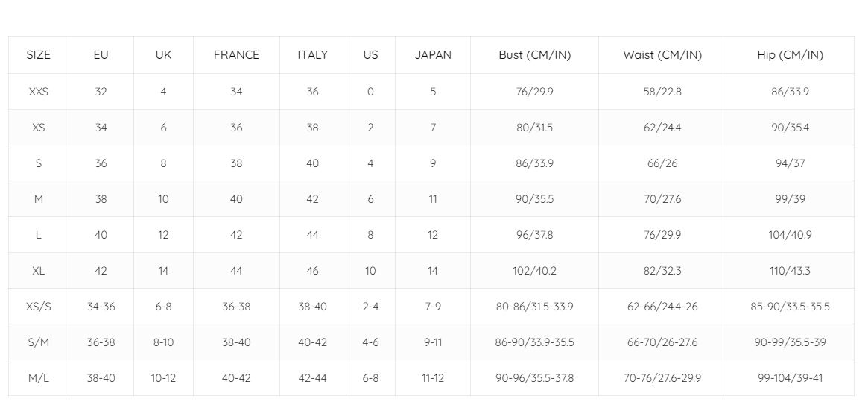Viewport: 868px width, 414px height.
Task: Click the S/M size row label
Action: tap(39, 342)
